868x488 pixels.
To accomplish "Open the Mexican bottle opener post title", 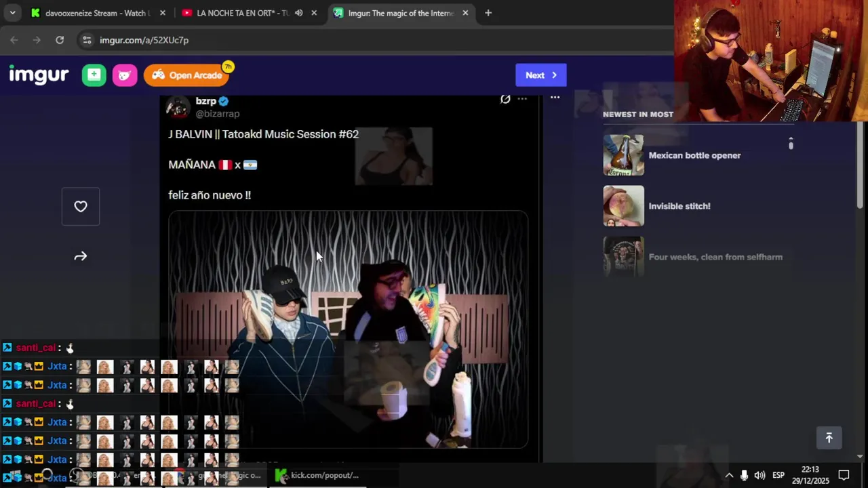I will click(694, 155).
